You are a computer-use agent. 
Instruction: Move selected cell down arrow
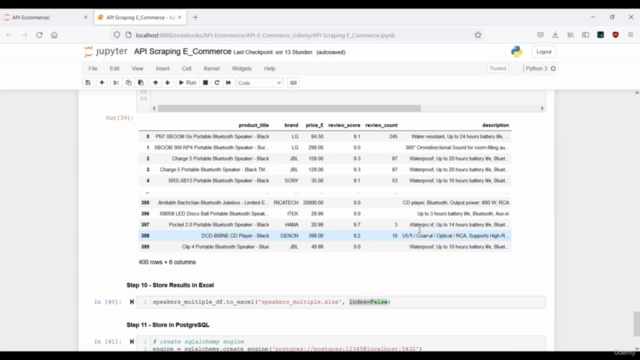click(x=167, y=83)
